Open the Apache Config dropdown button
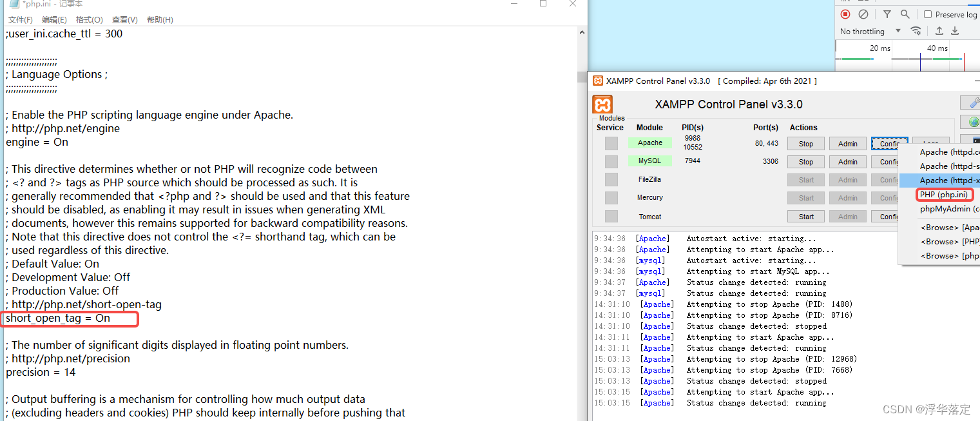 tap(890, 143)
